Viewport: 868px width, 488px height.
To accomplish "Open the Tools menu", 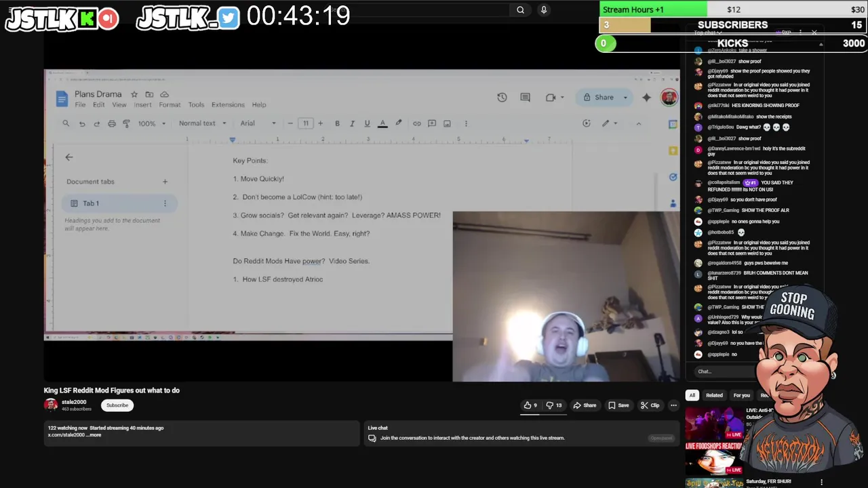I will click(x=196, y=105).
